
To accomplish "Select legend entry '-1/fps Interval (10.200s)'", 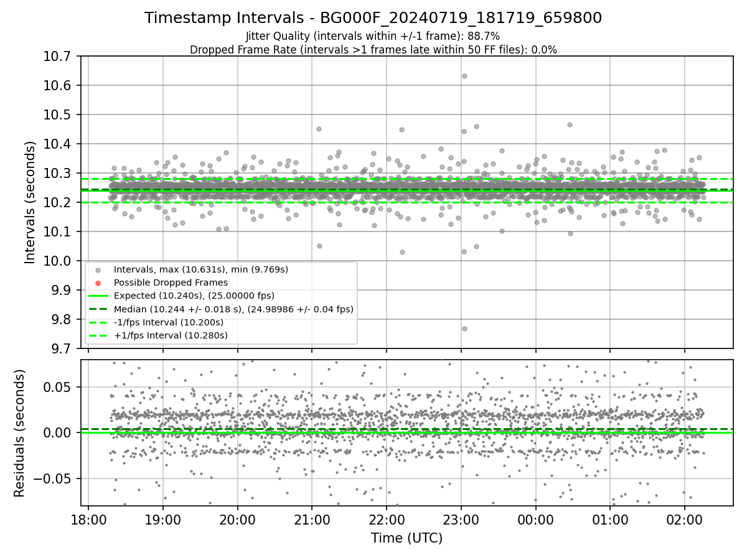I will 168,322.
